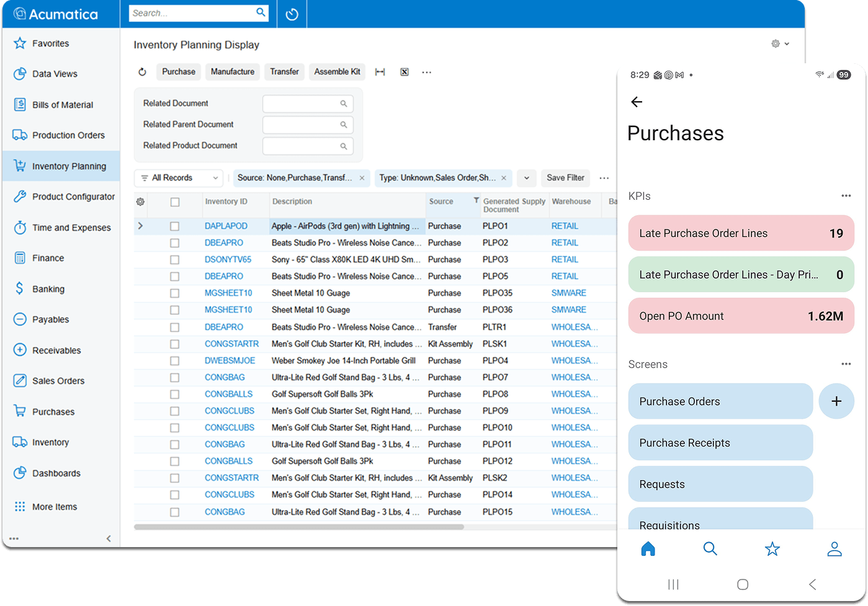
Task: Select the Production Orders workspace icon
Action: [x=19, y=135]
